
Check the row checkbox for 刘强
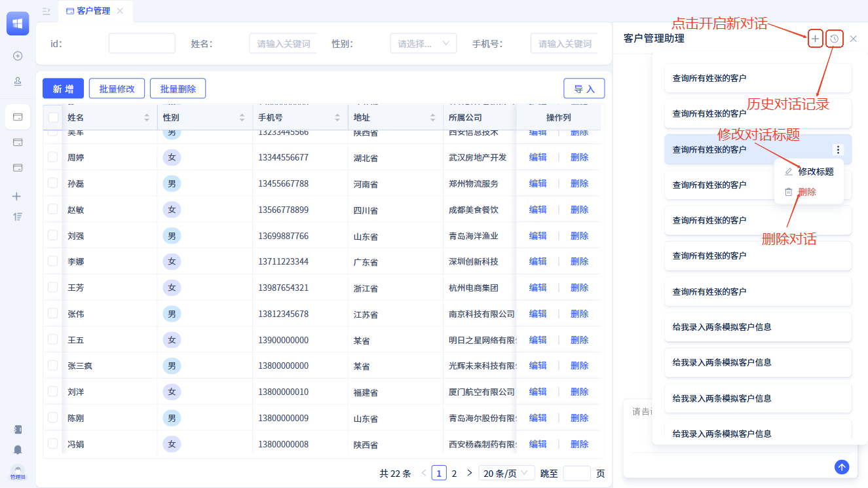[x=53, y=235]
